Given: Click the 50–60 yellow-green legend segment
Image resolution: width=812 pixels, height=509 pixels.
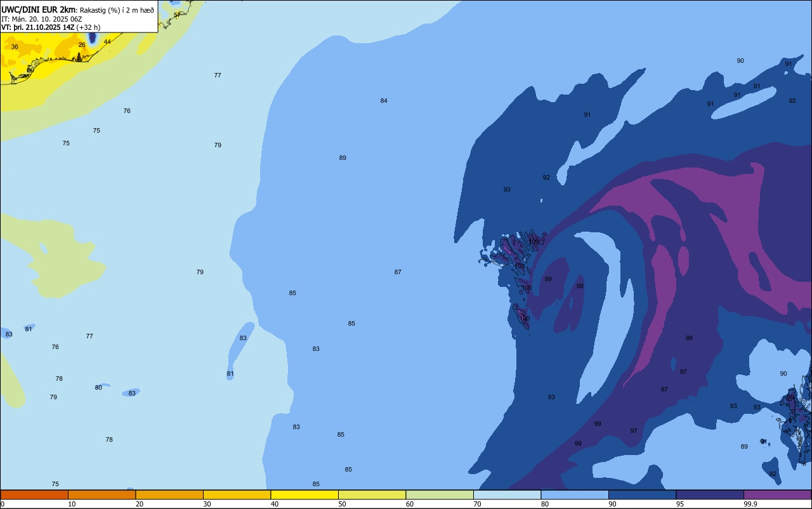Looking at the screenshot, I should [372, 494].
